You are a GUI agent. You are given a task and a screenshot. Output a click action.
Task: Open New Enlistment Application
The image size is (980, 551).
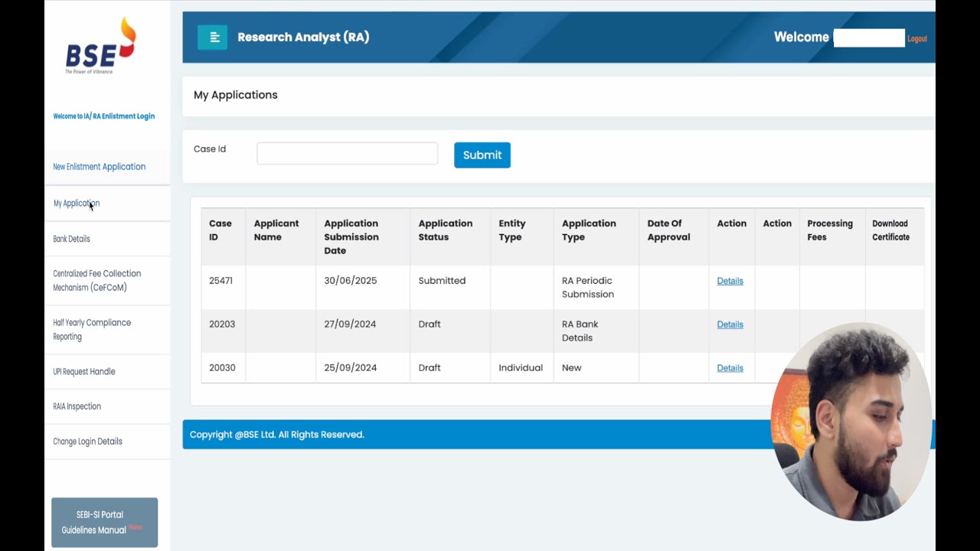pyautogui.click(x=100, y=167)
